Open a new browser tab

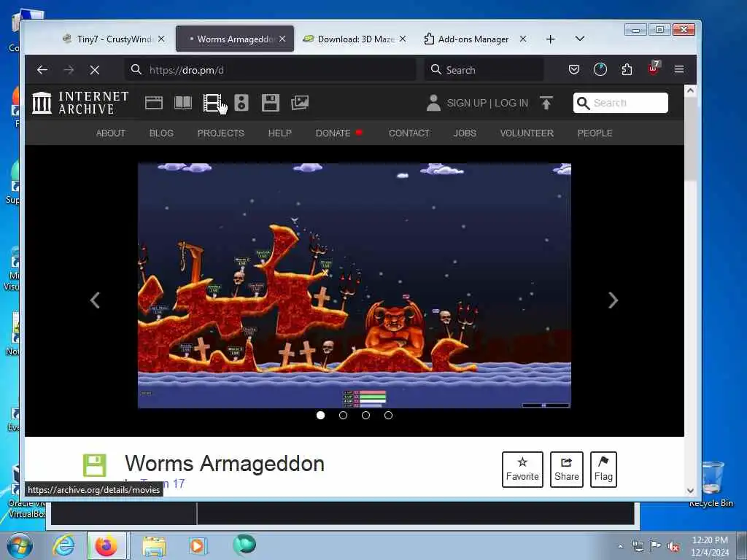pos(550,39)
